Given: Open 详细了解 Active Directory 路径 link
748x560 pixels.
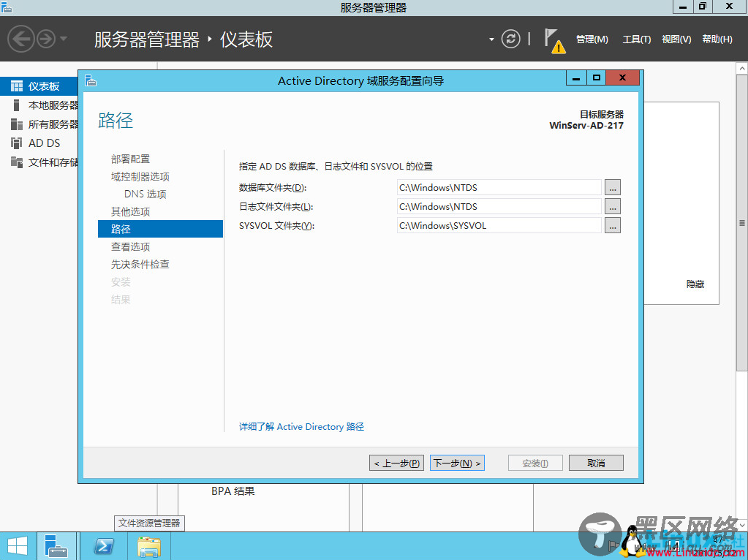Looking at the screenshot, I should 301,426.
